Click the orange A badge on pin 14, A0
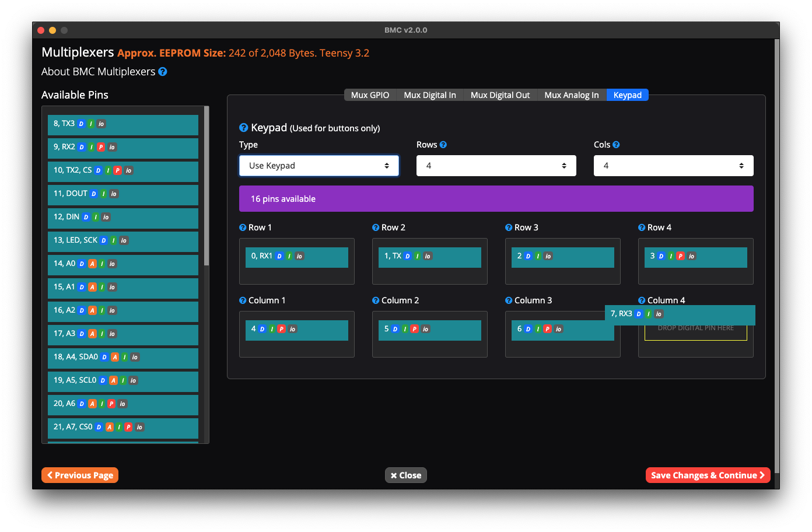The width and height of the screenshot is (812, 532). 92,264
